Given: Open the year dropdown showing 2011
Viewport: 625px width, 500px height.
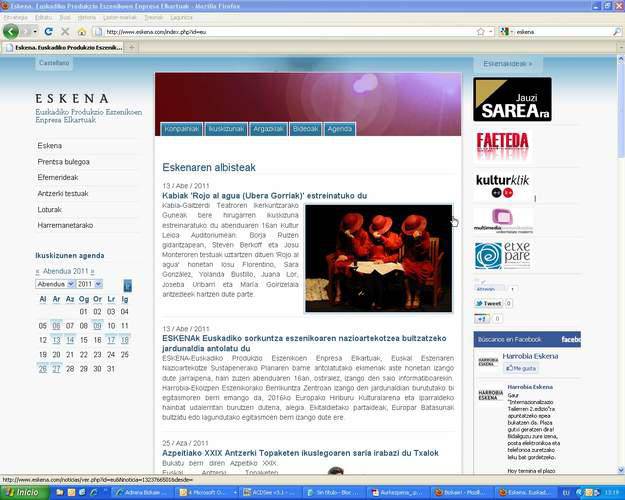Looking at the screenshot, I should (x=89, y=284).
